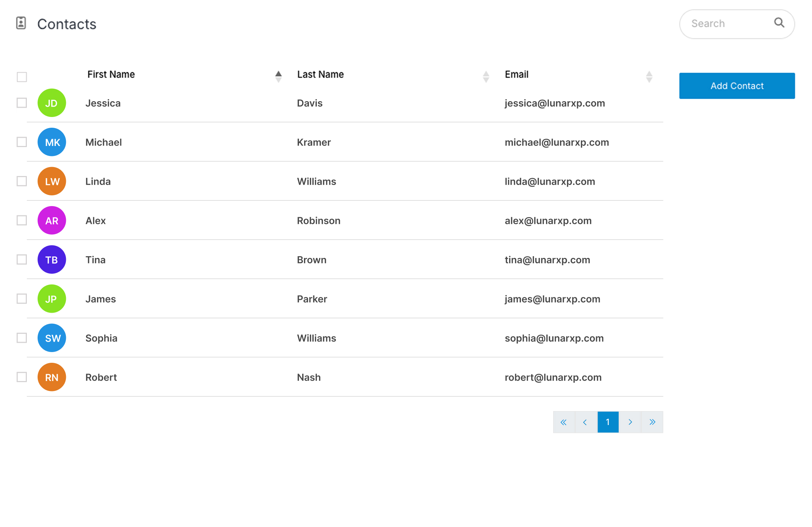Click the First Name column header
The image size is (812, 527).
(111, 74)
